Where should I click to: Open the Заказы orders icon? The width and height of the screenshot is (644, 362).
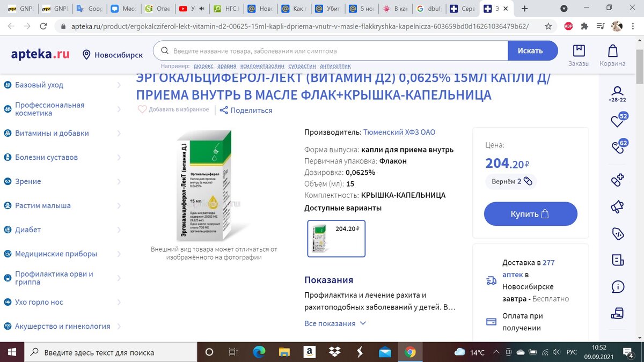click(x=579, y=55)
